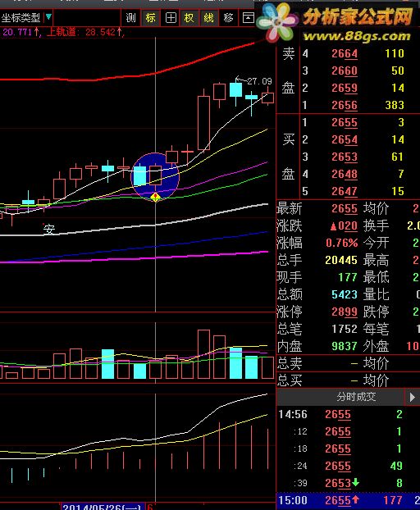Select buy level 3 price 2653

[345, 157]
